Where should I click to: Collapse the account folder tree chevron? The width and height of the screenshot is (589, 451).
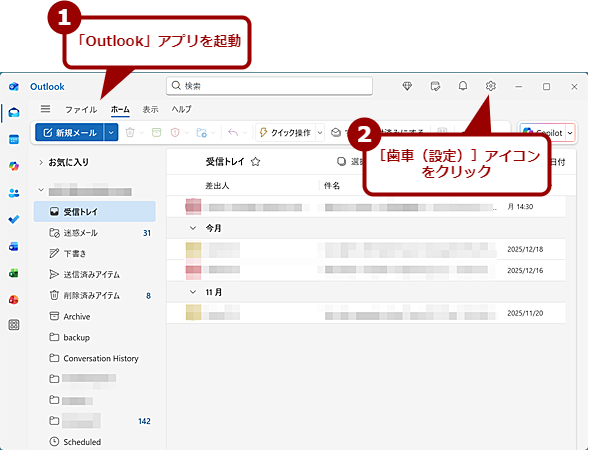click(x=41, y=190)
